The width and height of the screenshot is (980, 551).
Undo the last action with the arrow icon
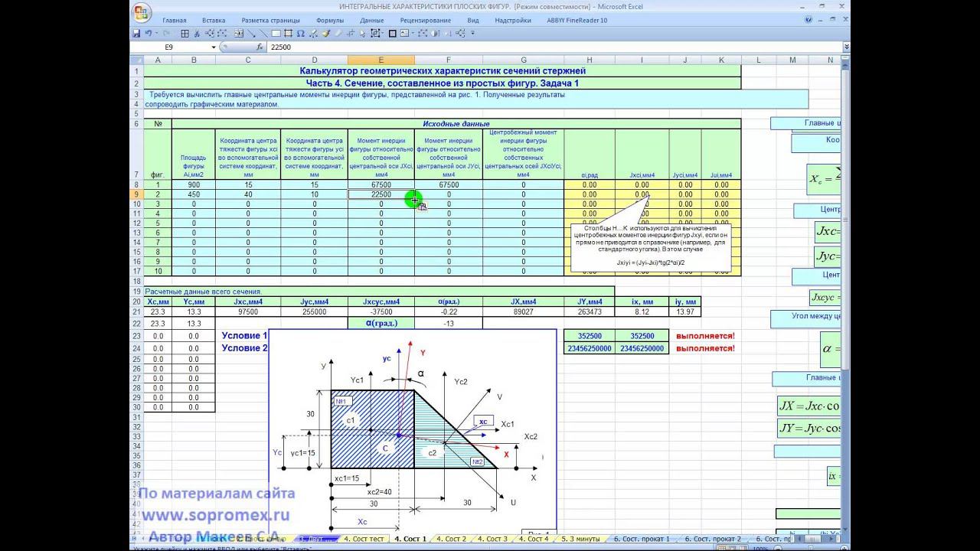point(148,34)
